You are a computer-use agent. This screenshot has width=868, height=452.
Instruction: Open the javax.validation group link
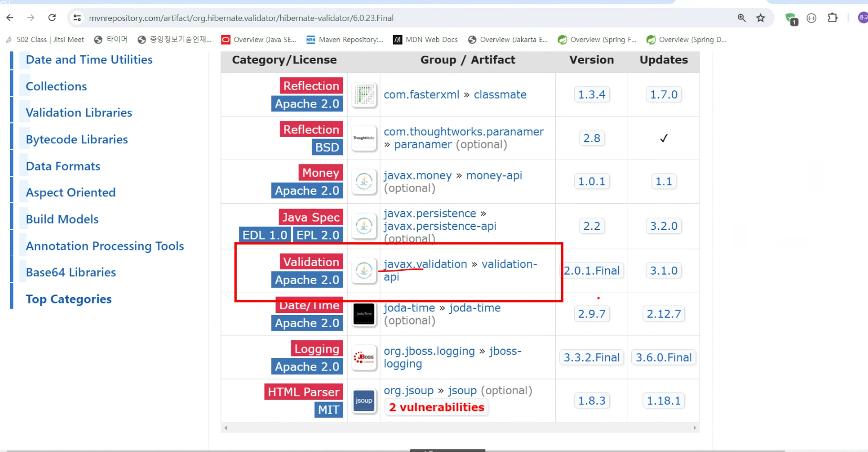click(x=425, y=264)
